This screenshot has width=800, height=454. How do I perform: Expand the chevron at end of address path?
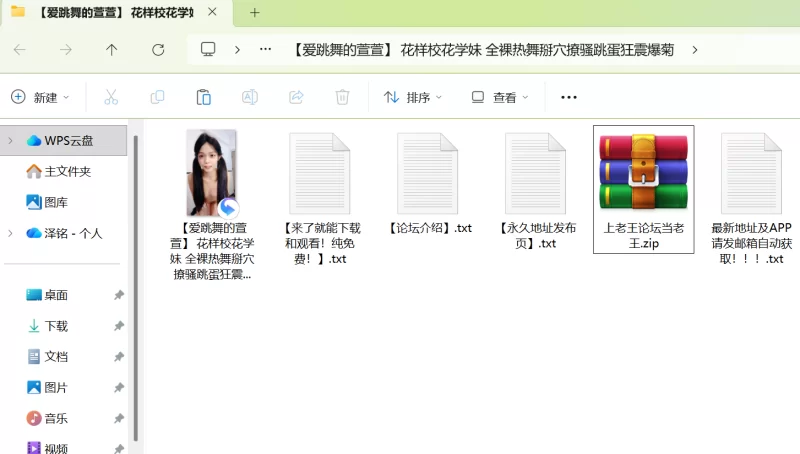coord(694,49)
